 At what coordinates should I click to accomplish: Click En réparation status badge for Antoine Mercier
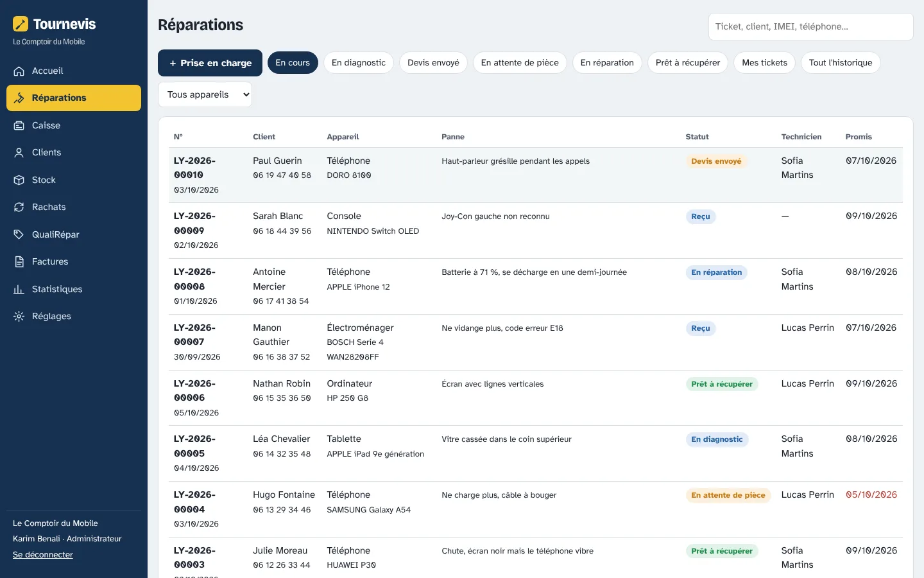click(x=716, y=272)
